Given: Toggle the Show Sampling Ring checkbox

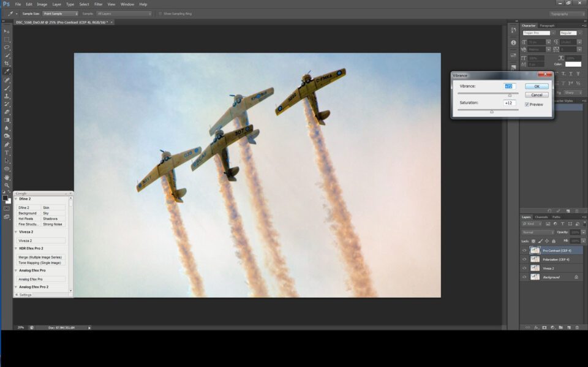Looking at the screenshot, I should [160, 13].
